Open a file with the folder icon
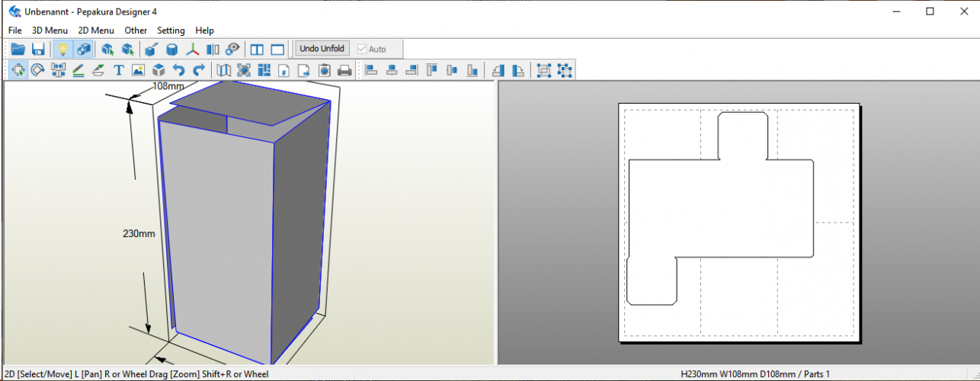Image resolution: width=980 pixels, height=381 pixels. pos(18,50)
